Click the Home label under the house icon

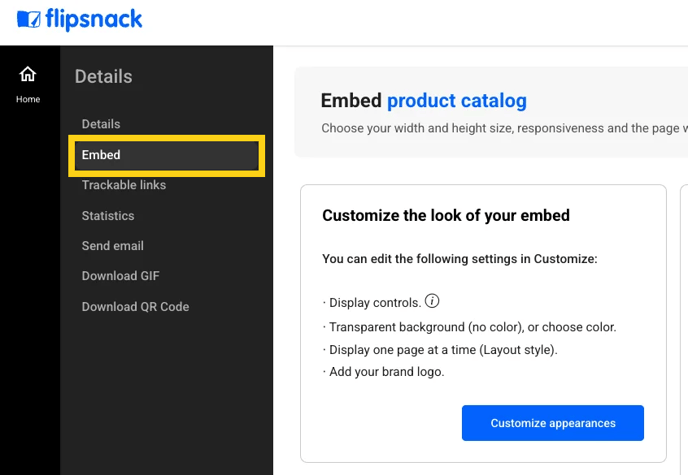(28, 100)
